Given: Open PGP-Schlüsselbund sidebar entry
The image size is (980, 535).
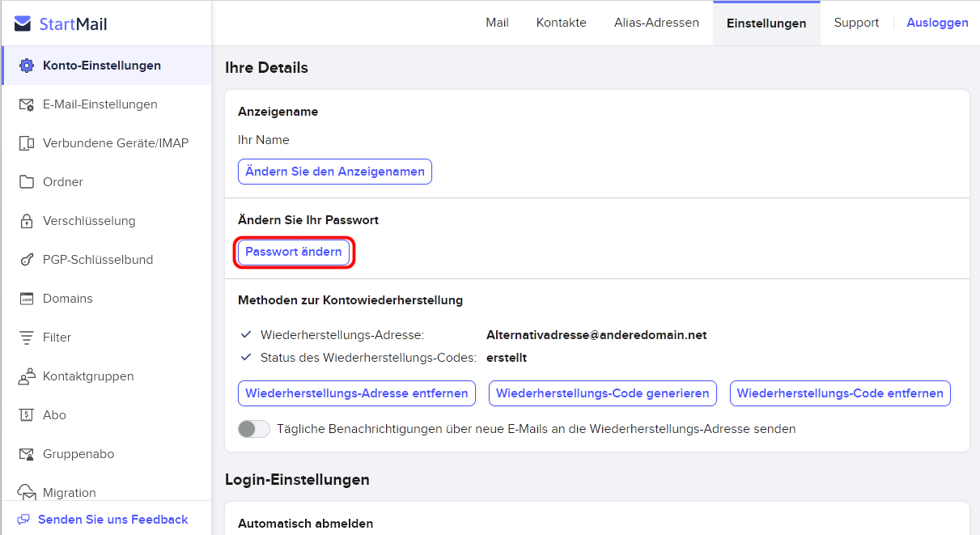Looking at the screenshot, I should 106,260.
